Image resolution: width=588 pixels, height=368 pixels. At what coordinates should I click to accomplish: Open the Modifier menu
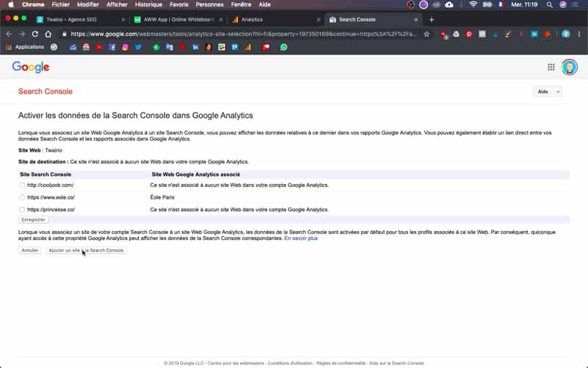tap(87, 4)
